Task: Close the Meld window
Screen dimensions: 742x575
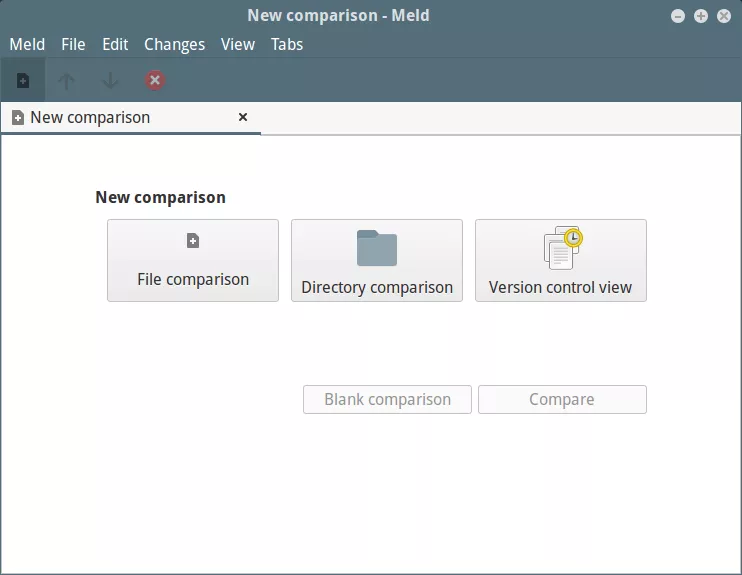Action: (723, 16)
